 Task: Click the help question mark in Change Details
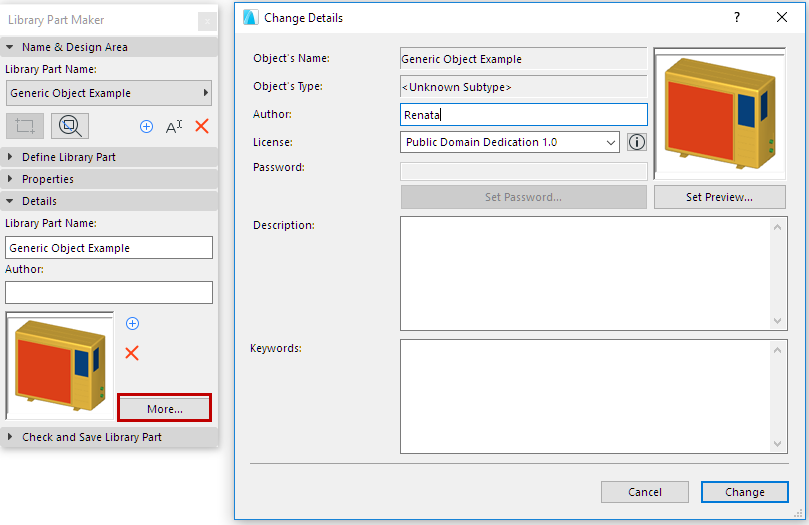[737, 17]
